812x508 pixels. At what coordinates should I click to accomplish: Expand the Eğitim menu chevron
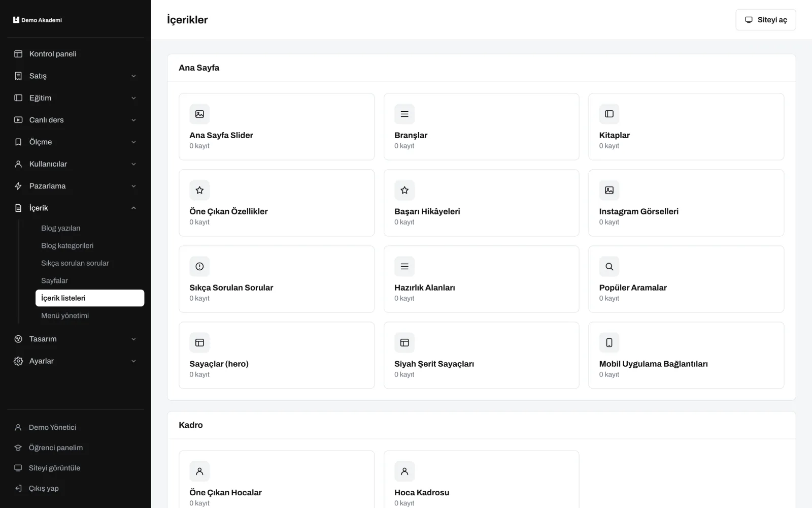tap(133, 98)
